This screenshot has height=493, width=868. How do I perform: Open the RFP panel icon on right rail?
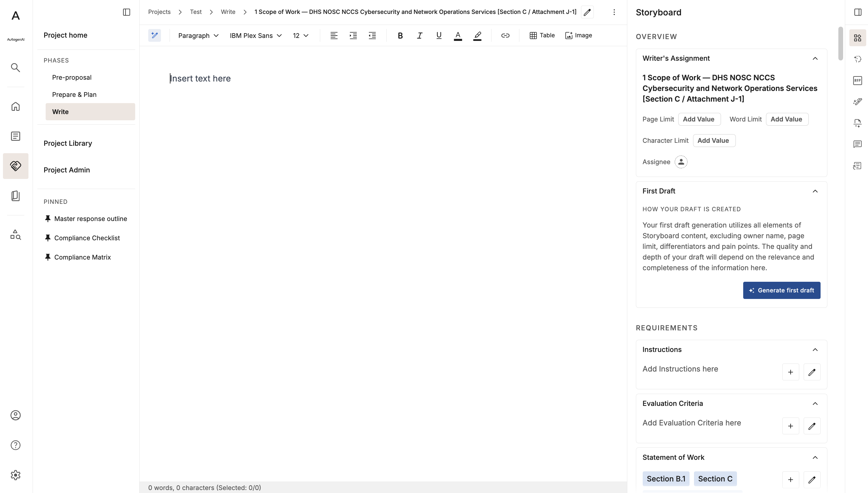click(858, 80)
